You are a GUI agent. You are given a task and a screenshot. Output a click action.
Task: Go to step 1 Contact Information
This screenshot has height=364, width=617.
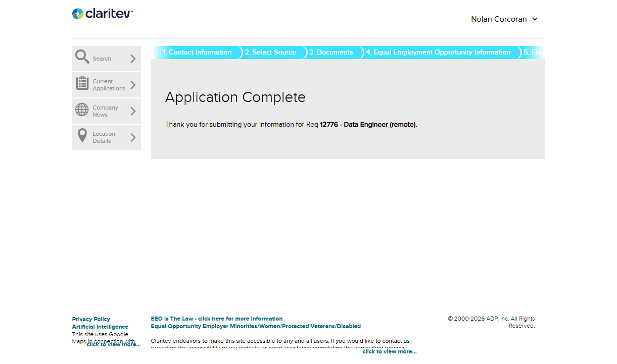[x=197, y=53]
